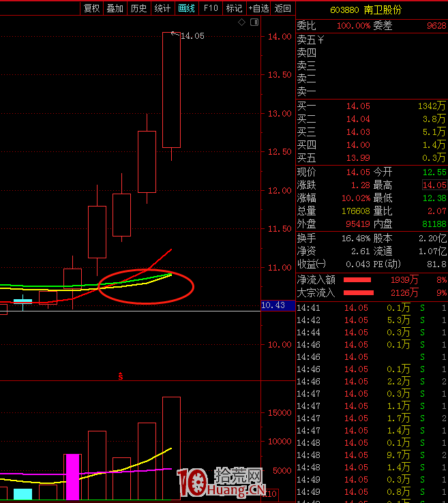448x503 pixels.
Task: Activate the 画线 drawing tool
Action: pos(186,8)
